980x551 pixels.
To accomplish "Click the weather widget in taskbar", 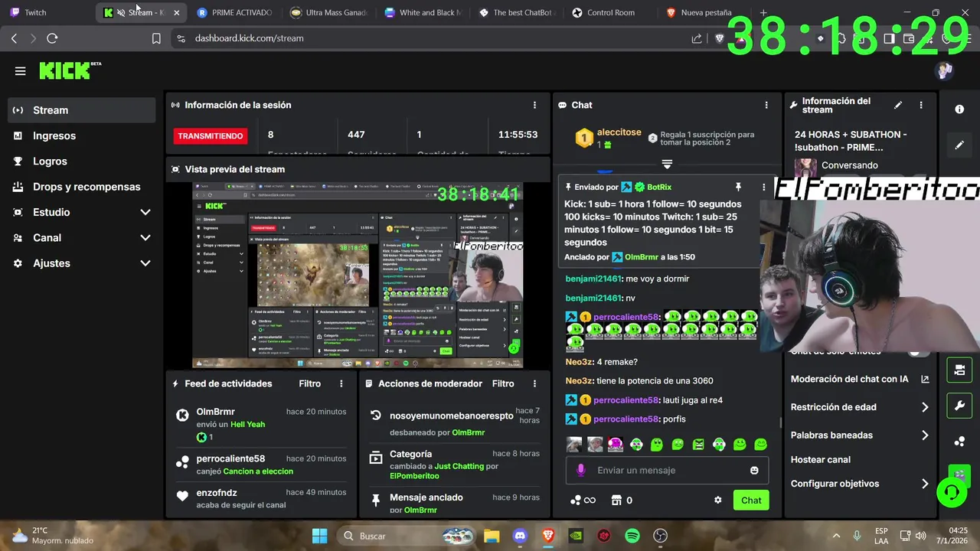I will (x=54, y=536).
